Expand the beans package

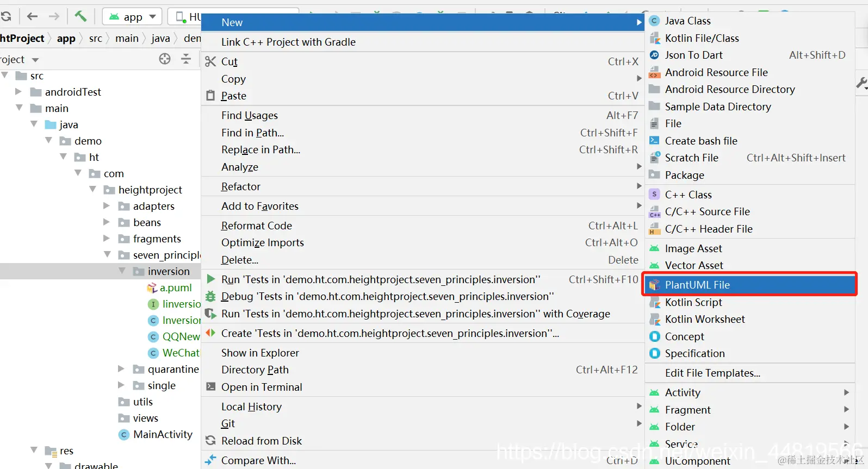[x=107, y=222]
